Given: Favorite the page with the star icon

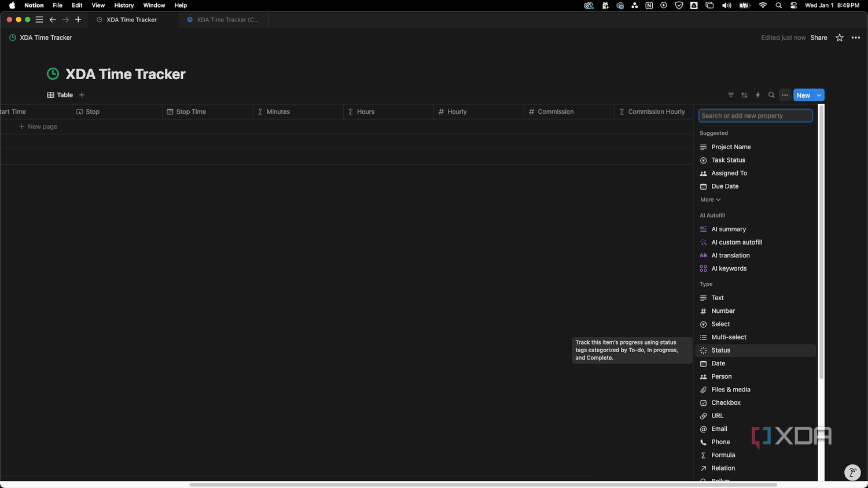Looking at the screenshot, I should [840, 38].
